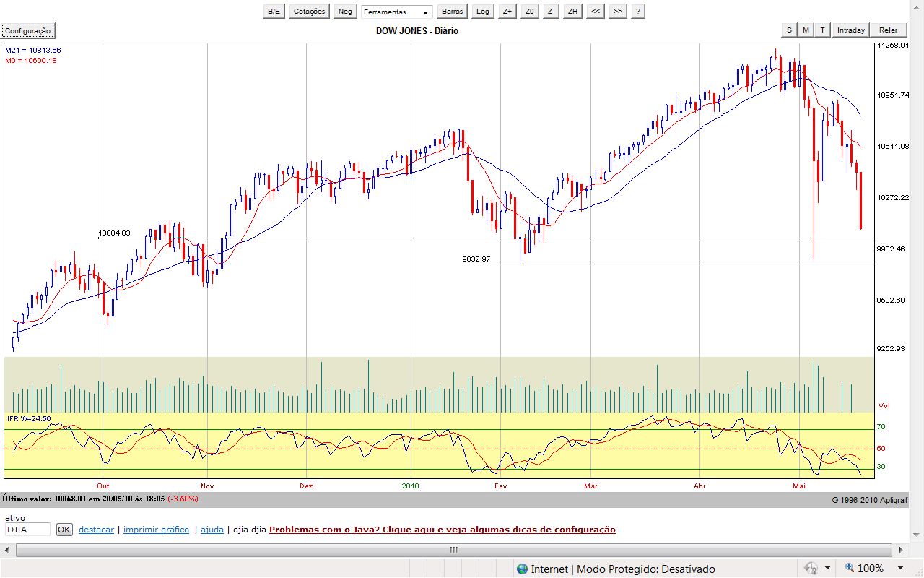Click the B/E toolbar button
This screenshot has height=578, width=924.
(274, 11)
